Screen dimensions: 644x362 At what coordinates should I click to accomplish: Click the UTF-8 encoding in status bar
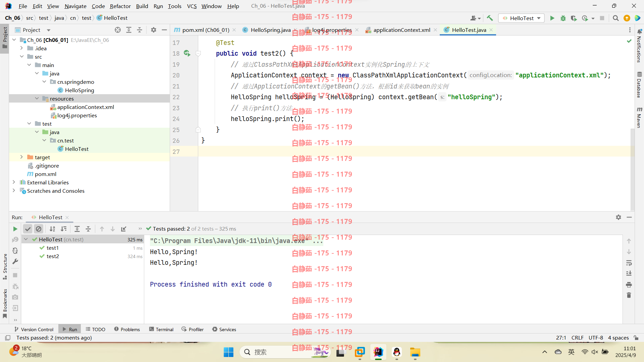pyautogui.click(x=596, y=338)
